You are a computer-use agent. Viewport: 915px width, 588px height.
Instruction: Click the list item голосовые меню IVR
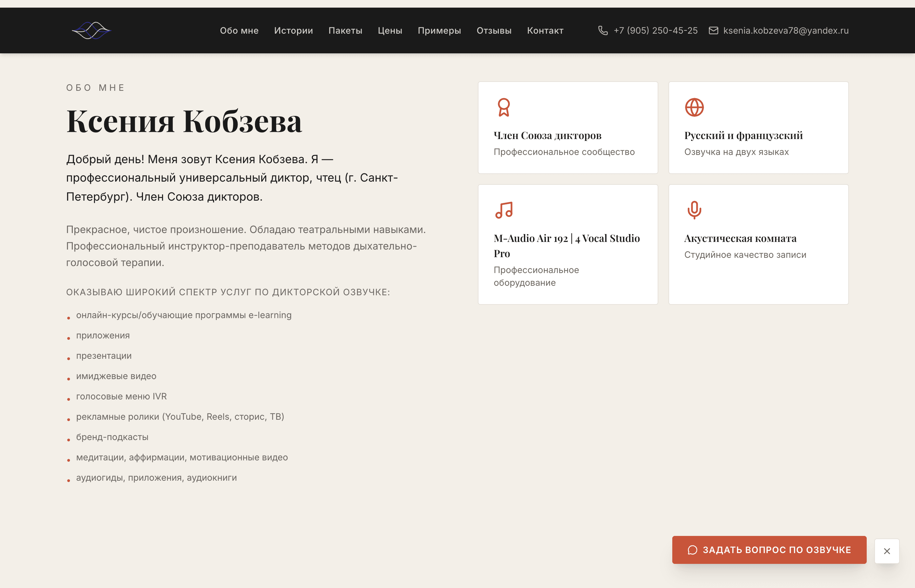121,396
